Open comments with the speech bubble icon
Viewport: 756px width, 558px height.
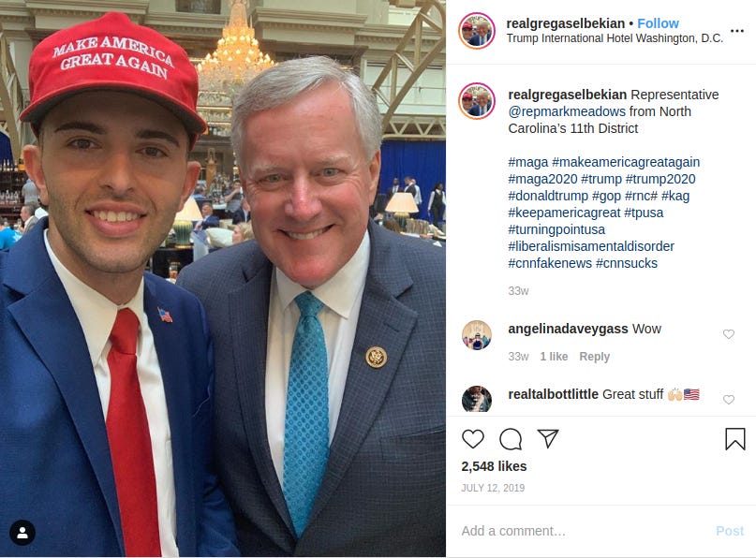tap(511, 439)
